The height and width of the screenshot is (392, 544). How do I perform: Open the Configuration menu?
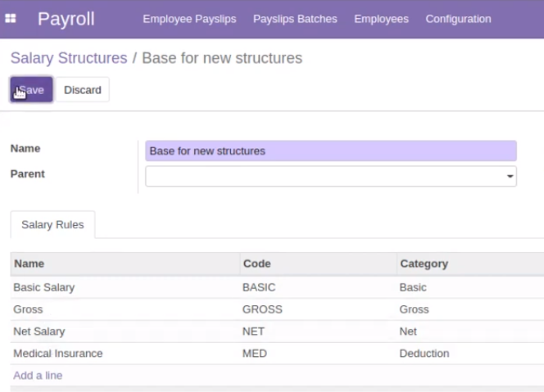(x=458, y=19)
